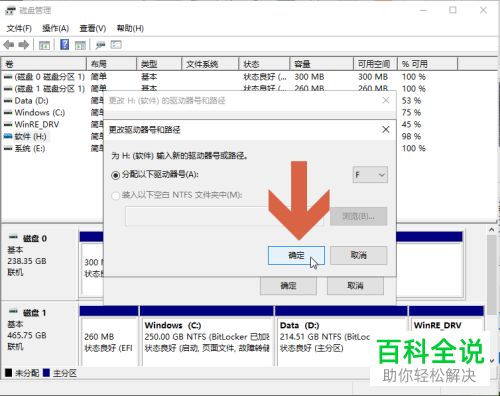Click the volume icon beside (磁盘 0 磁盘分区 1)
This screenshot has height=396, width=500.
point(8,77)
